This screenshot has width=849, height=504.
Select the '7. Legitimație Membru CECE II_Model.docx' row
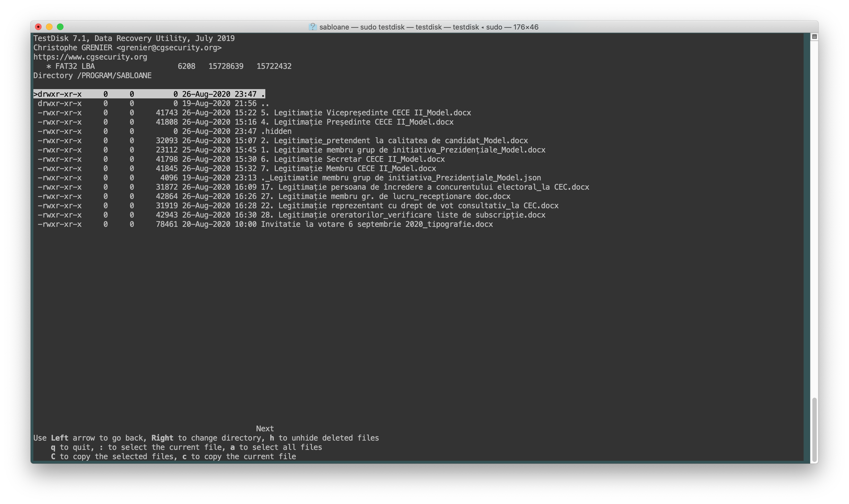coord(348,168)
